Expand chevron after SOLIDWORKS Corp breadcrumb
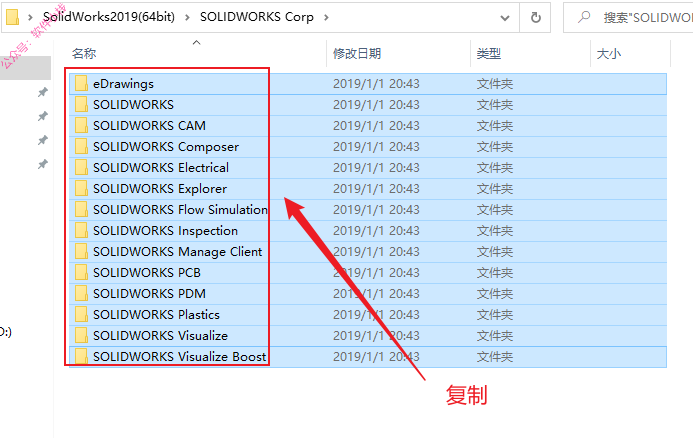 point(326,17)
